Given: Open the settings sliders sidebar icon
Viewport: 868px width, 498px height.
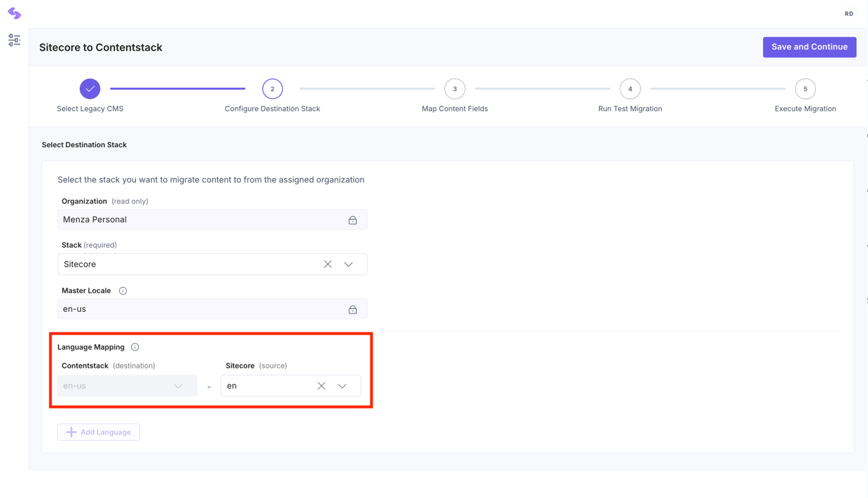Looking at the screenshot, I should coord(14,40).
